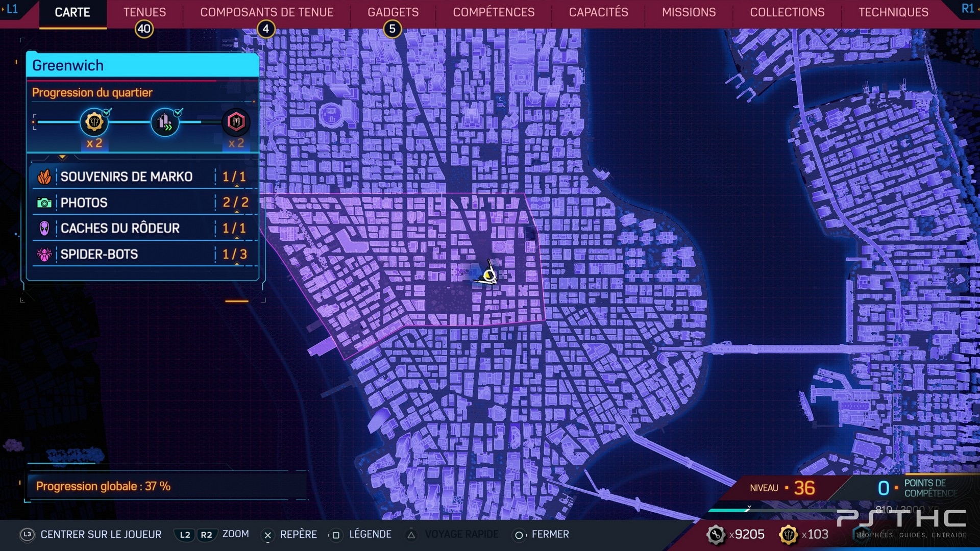This screenshot has height=551, width=980.
Task: Open the COMPOSANTS DE TENUE tab
Action: pyautogui.click(x=266, y=13)
